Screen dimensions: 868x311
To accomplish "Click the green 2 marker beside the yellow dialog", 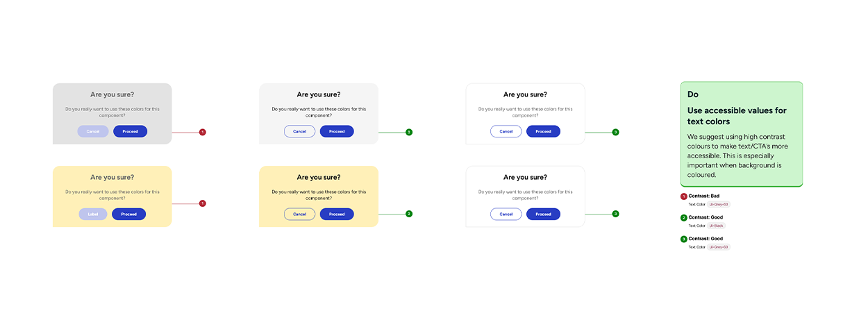I will pyautogui.click(x=409, y=214).
